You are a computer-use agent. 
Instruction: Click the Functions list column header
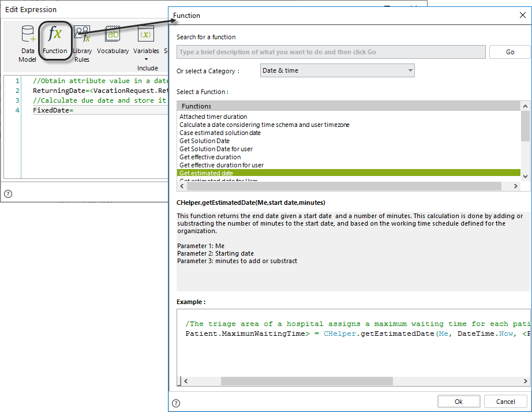coord(349,106)
